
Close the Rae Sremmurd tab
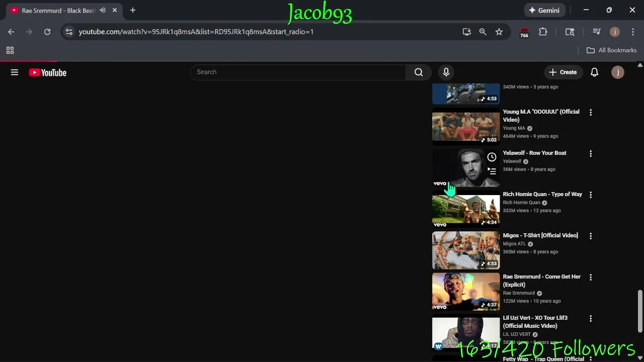(115, 10)
